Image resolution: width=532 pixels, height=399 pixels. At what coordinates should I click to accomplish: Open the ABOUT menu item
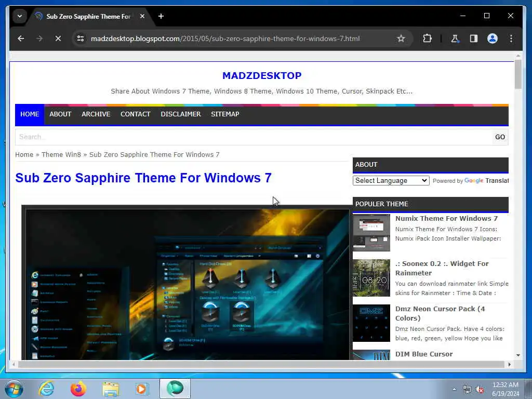click(60, 114)
